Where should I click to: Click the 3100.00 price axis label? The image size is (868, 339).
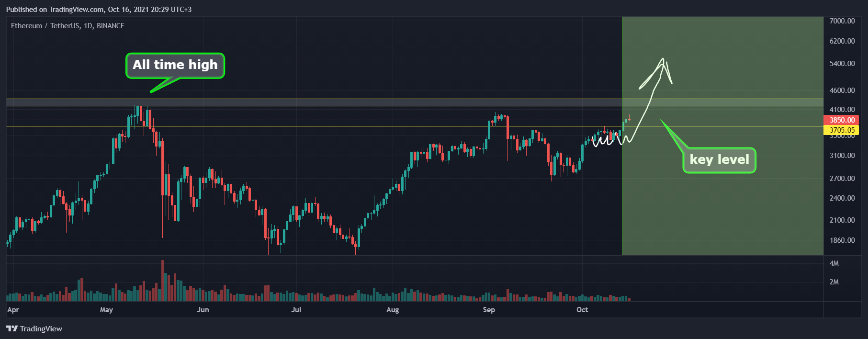[x=842, y=156]
